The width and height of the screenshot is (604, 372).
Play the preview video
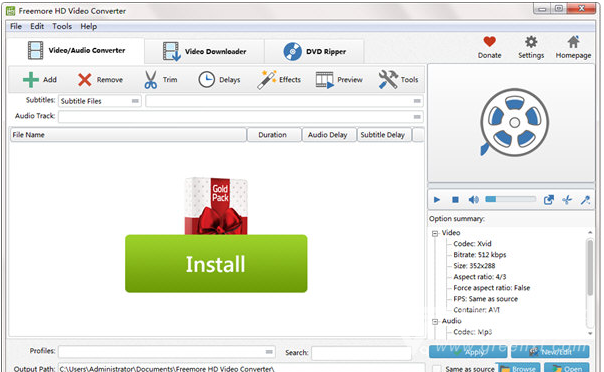[437, 199]
